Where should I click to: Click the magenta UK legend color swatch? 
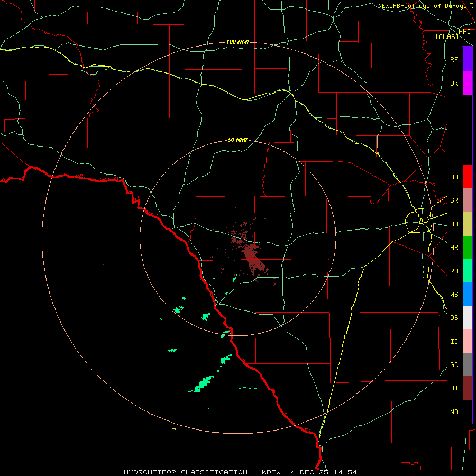pyautogui.click(x=467, y=83)
